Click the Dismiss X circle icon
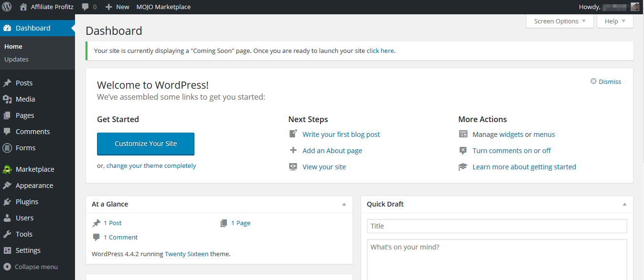 point(593,82)
